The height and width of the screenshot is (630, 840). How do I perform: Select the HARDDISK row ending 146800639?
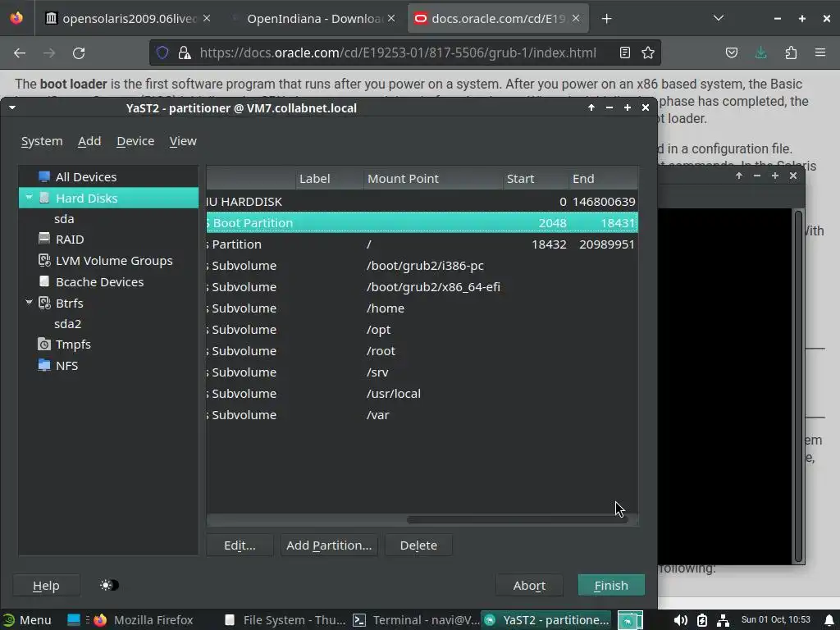(422, 202)
